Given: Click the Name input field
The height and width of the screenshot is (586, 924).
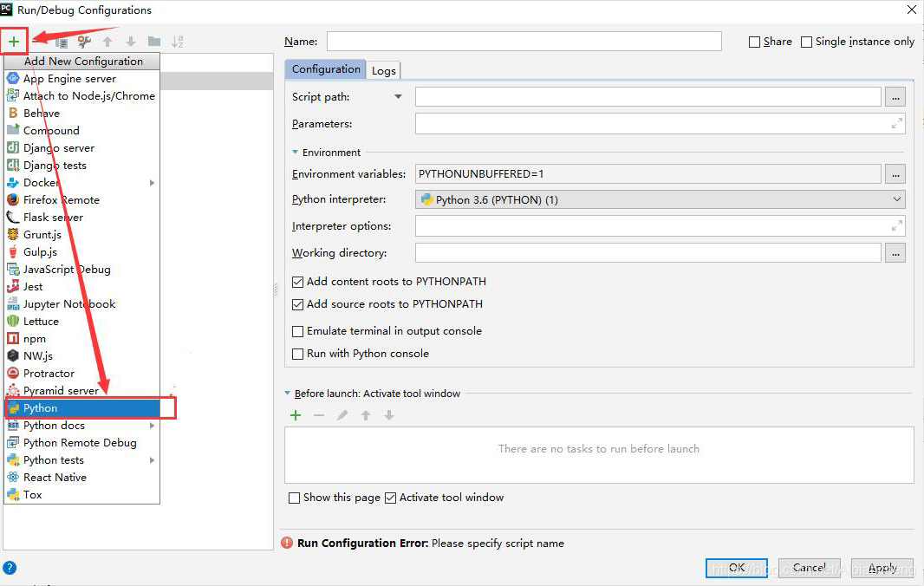Looking at the screenshot, I should 520,41.
